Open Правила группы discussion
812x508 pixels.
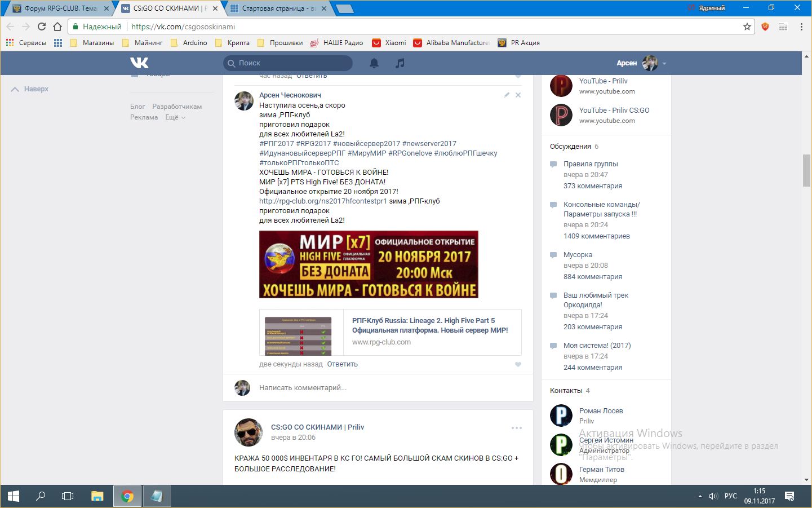[591, 164]
